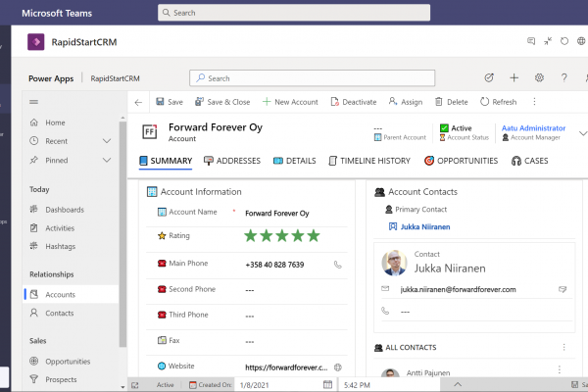Open the help question mark icon
Viewport: 588px width, 392px height.
pos(564,78)
